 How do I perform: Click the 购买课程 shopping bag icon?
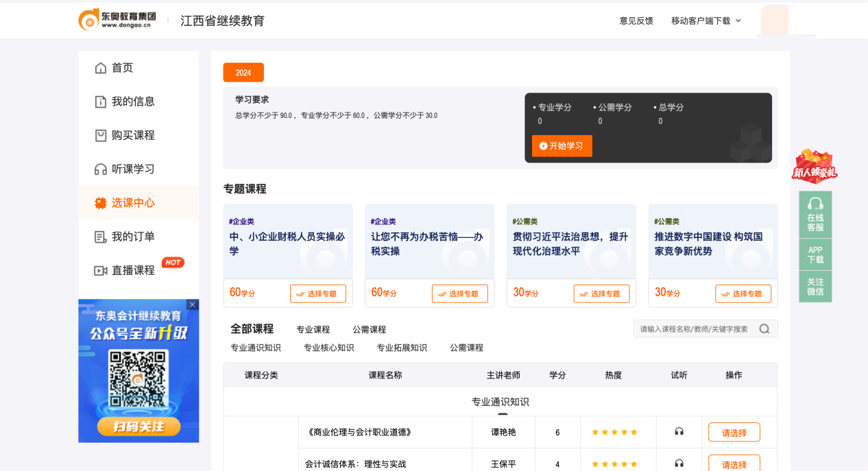[x=101, y=136]
